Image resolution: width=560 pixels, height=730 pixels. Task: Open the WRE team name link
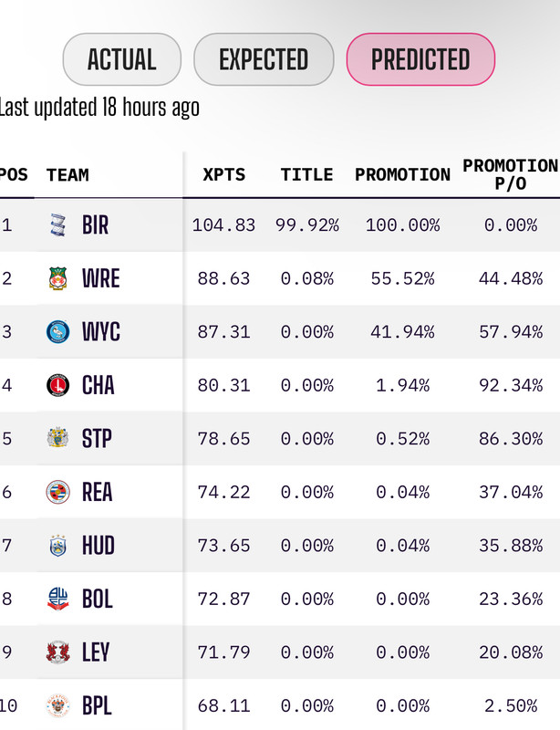(101, 278)
